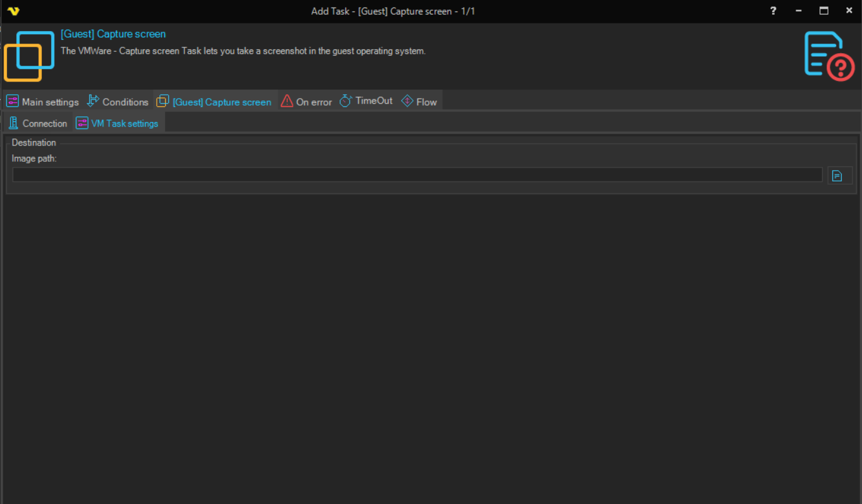
Task: Close the Add Task dialog
Action: tap(849, 11)
